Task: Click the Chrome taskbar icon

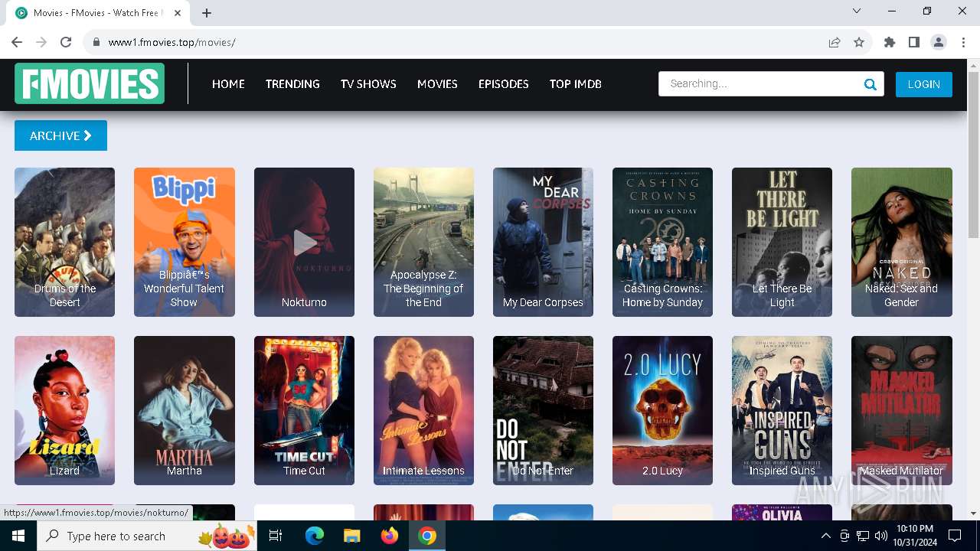Action: (x=427, y=536)
